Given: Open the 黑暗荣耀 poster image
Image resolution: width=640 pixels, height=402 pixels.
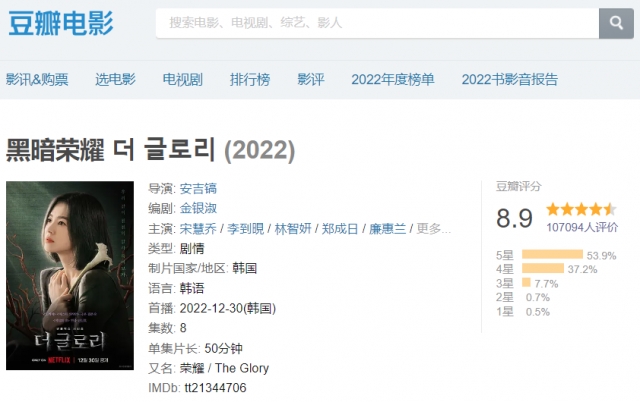Looking at the screenshot, I should (x=70, y=275).
